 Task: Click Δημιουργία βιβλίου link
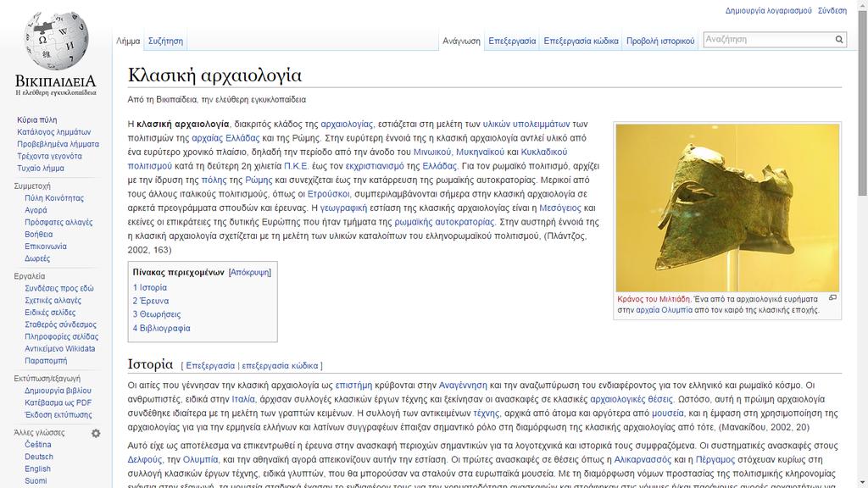click(58, 391)
